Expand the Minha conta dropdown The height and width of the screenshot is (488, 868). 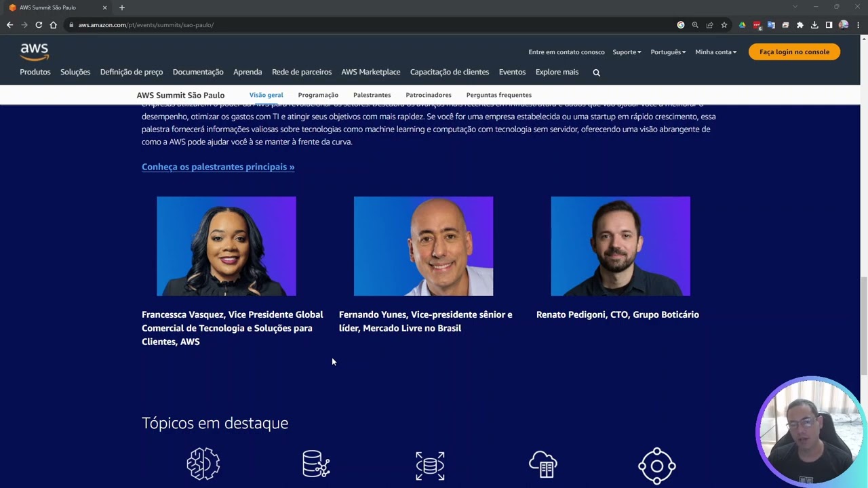(x=715, y=52)
